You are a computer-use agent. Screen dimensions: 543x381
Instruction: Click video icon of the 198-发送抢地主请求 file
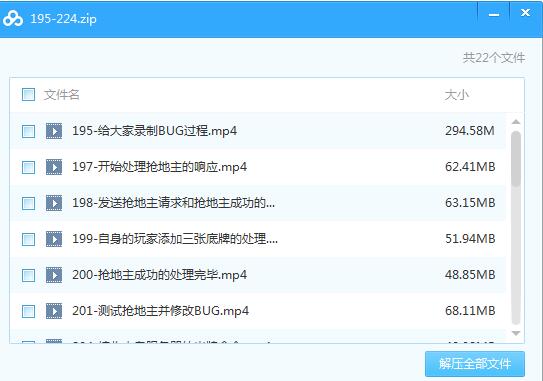(54, 203)
